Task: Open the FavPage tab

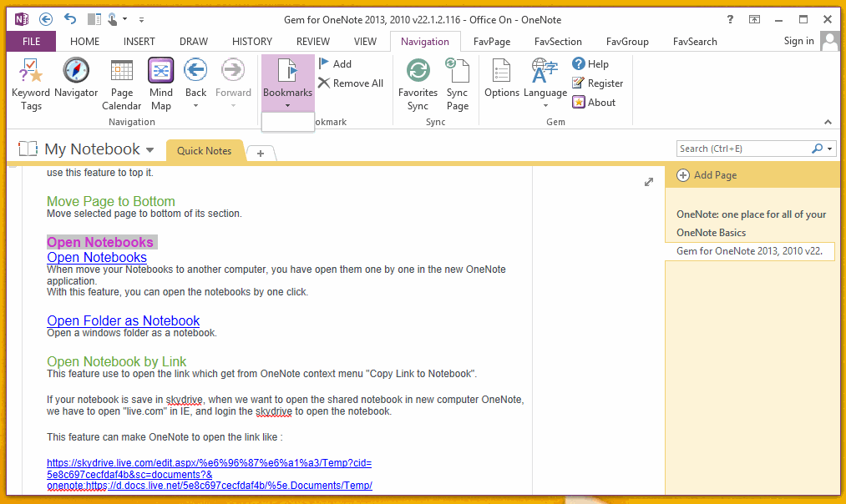Action: [492, 42]
